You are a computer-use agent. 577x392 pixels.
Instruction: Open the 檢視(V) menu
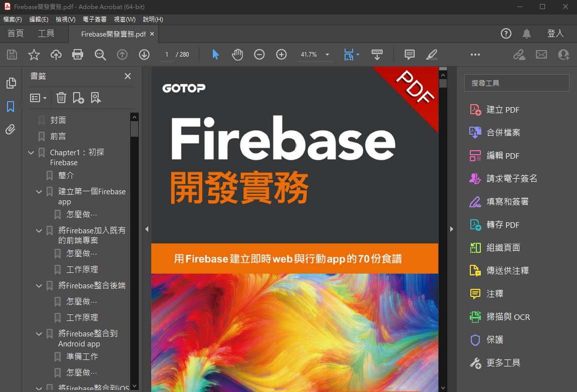pyautogui.click(x=66, y=20)
